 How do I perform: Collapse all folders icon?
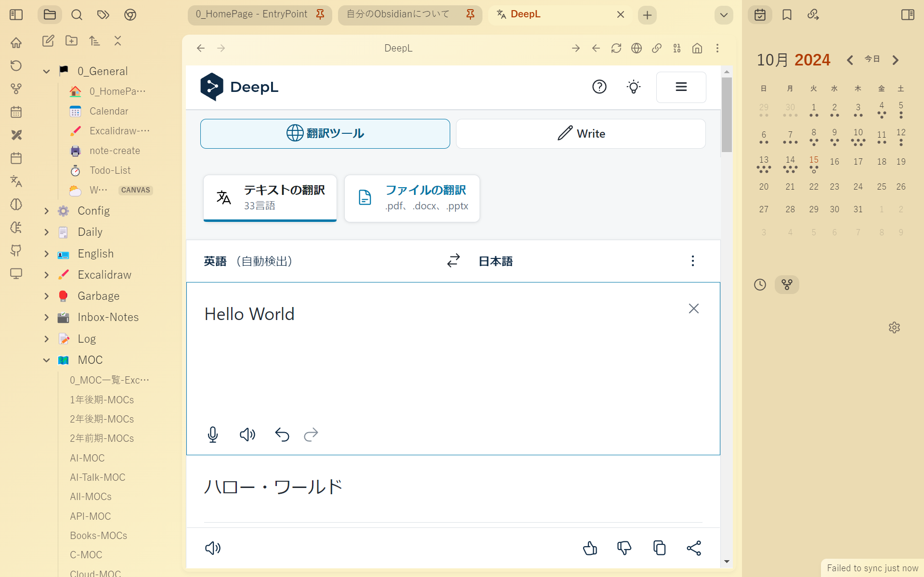point(117,41)
